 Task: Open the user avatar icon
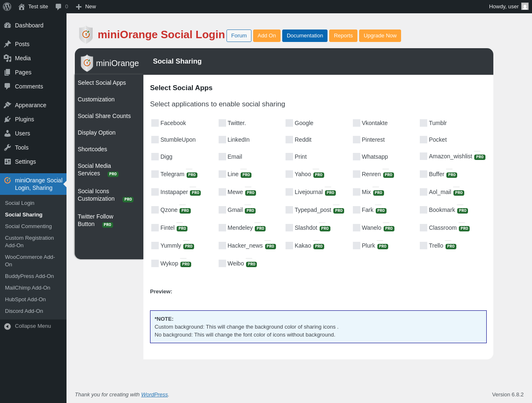pos(525,7)
